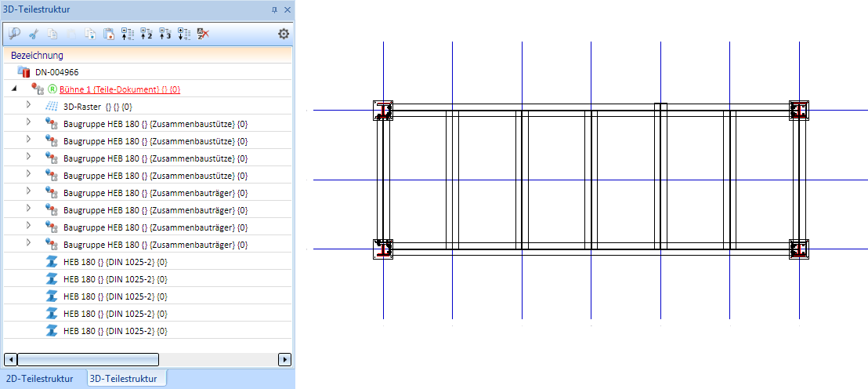
Task: Click the scissors cut icon
Action: (34, 34)
